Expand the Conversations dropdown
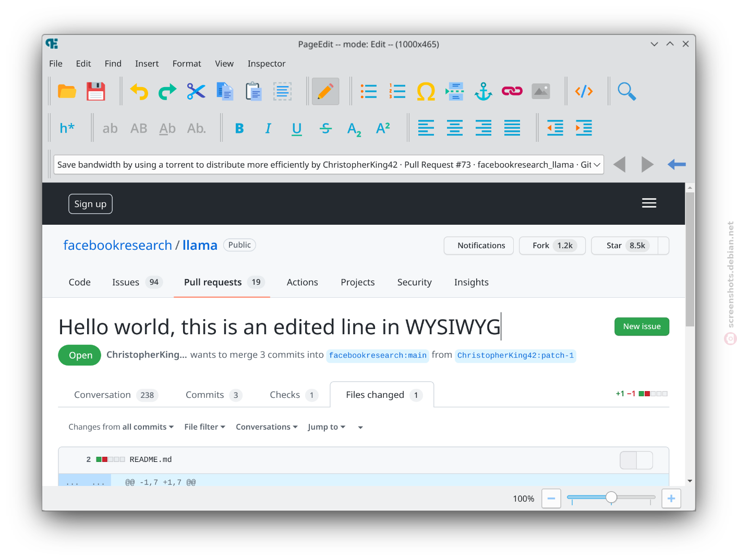737x560 pixels. pyautogui.click(x=267, y=427)
